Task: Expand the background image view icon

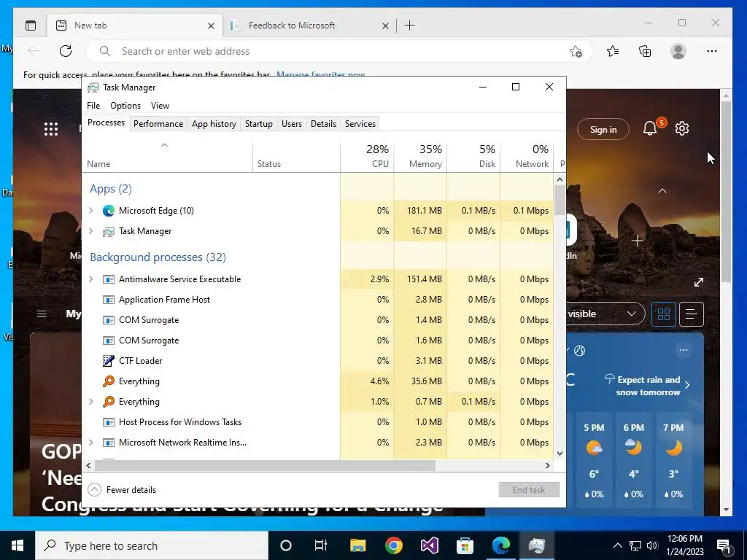Action: (699, 282)
